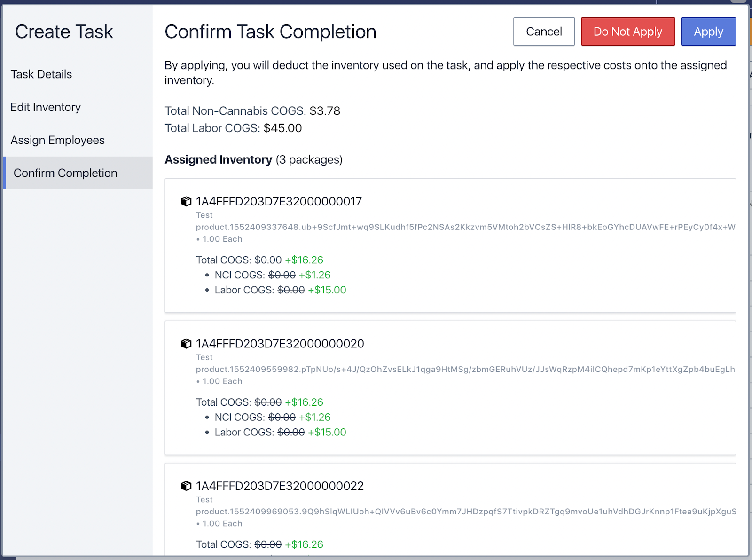Click package icon for tag ending 0022
The width and height of the screenshot is (752, 560).
[x=186, y=486]
